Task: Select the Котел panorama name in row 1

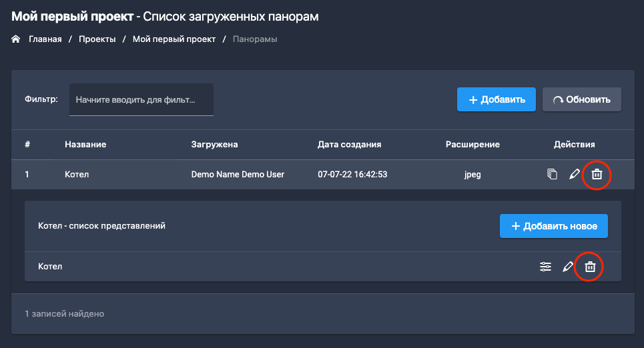Action: click(x=77, y=175)
